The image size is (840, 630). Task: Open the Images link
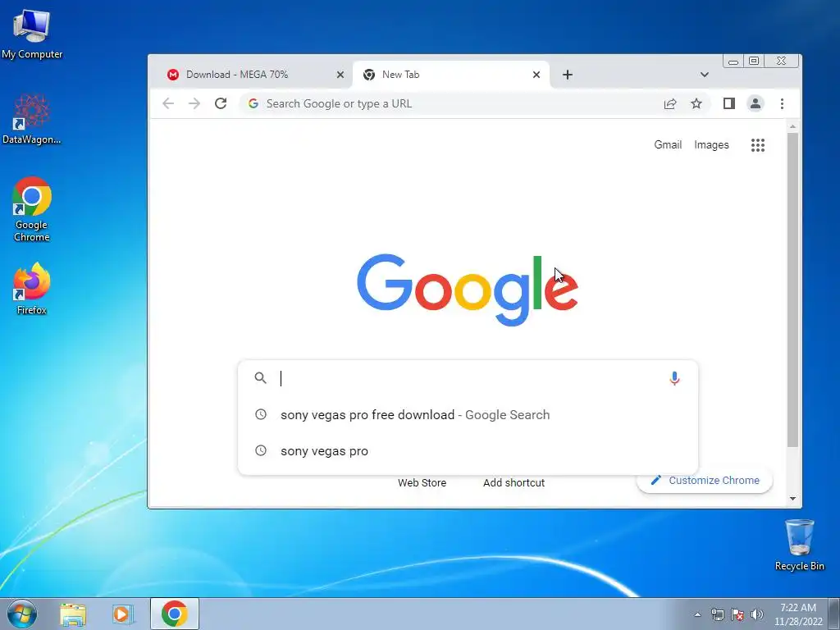click(711, 145)
